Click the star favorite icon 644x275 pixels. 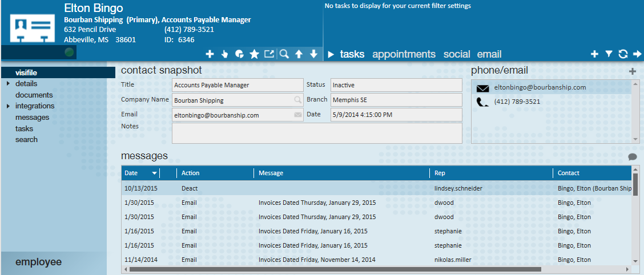point(254,54)
